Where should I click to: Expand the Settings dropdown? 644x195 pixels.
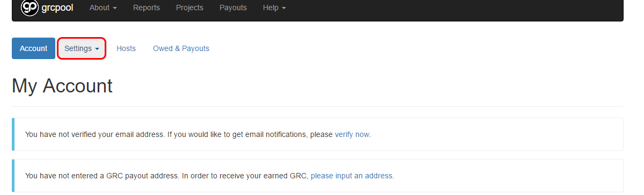pos(82,48)
